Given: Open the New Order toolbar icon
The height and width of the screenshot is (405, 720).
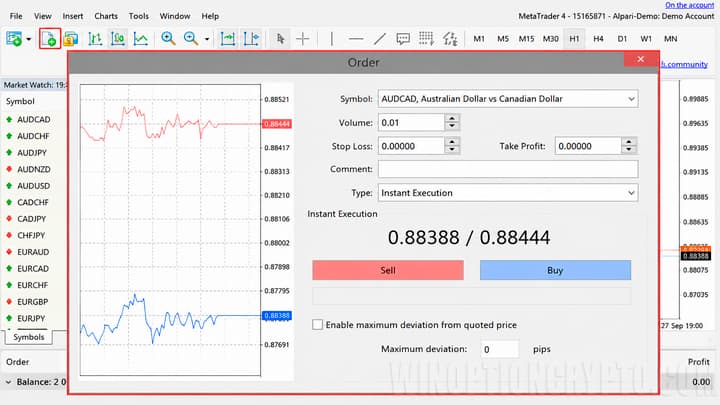Looking at the screenshot, I should tap(50, 39).
